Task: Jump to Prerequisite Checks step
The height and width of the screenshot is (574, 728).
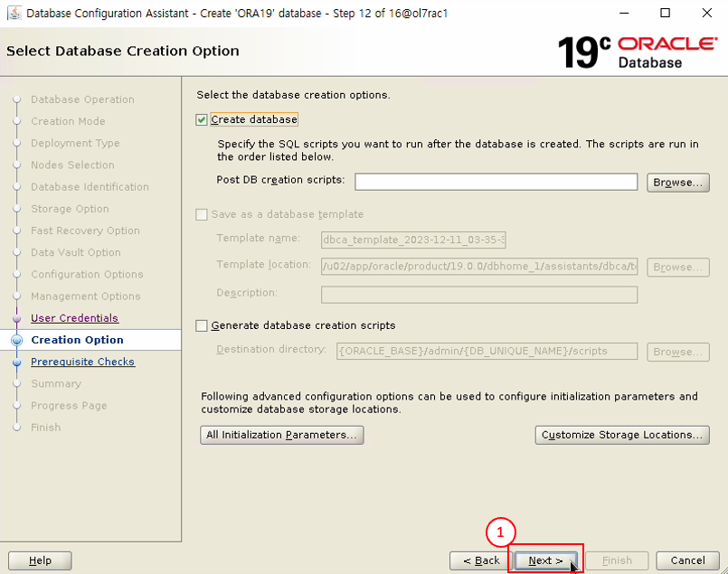Action: coord(82,362)
